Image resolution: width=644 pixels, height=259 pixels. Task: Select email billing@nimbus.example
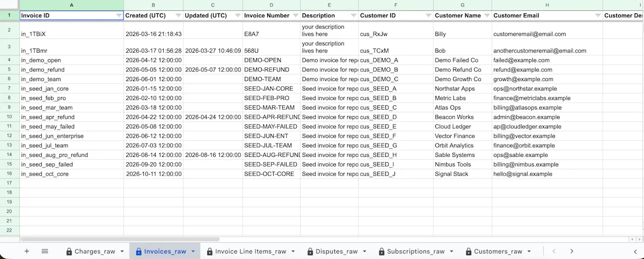547,164
